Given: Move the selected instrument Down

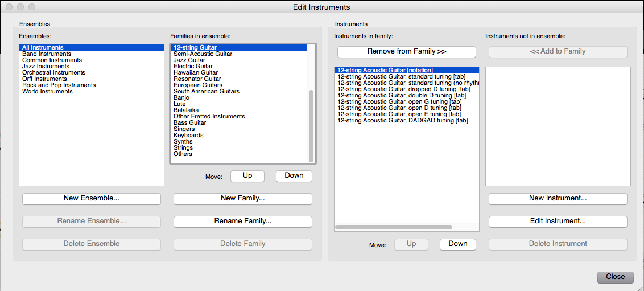Looking at the screenshot, I should (x=458, y=244).
